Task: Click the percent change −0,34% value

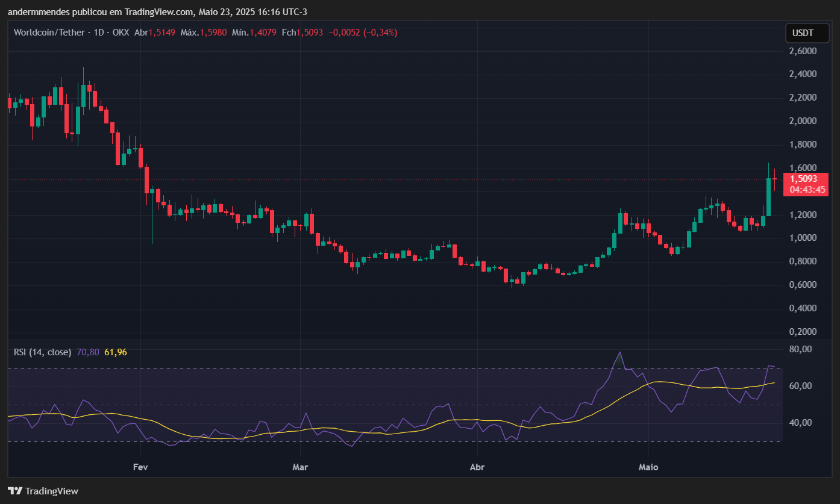Action: (x=380, y=33)
